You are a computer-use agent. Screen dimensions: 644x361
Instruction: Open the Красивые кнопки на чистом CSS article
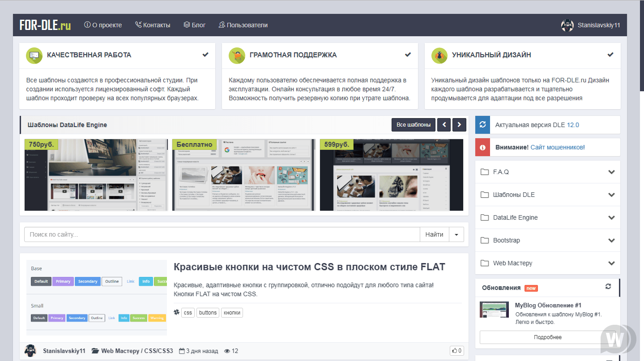[x=309, y=267]
